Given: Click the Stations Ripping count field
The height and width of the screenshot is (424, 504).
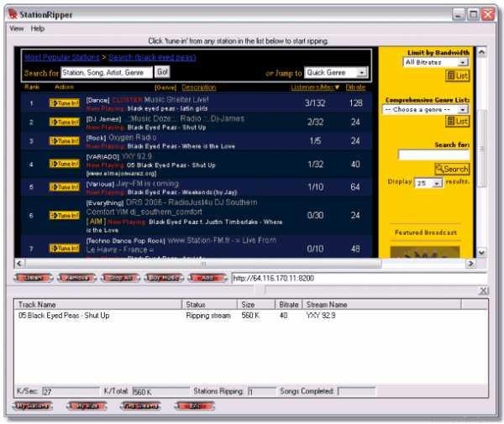Looking at the screenshot, I should click(261, 391).
